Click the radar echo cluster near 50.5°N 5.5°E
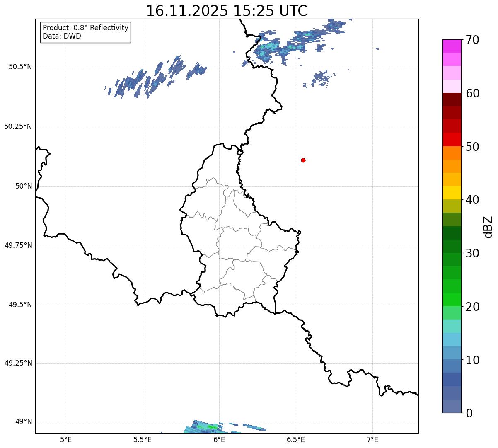This screenshot has width=498, height=448. click(x=155, y=77)
